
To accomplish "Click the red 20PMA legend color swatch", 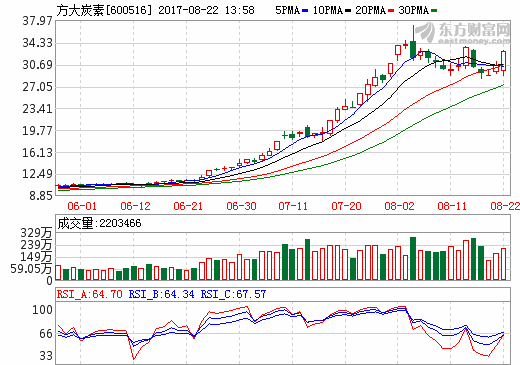I will click(x=391, y=11).
